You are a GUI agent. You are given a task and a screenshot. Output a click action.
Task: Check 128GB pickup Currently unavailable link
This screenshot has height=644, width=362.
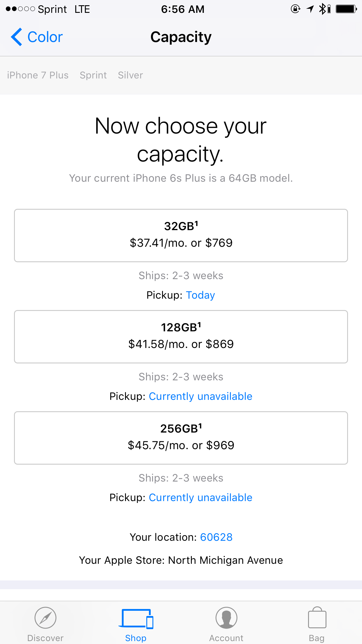tap(201, 396)
